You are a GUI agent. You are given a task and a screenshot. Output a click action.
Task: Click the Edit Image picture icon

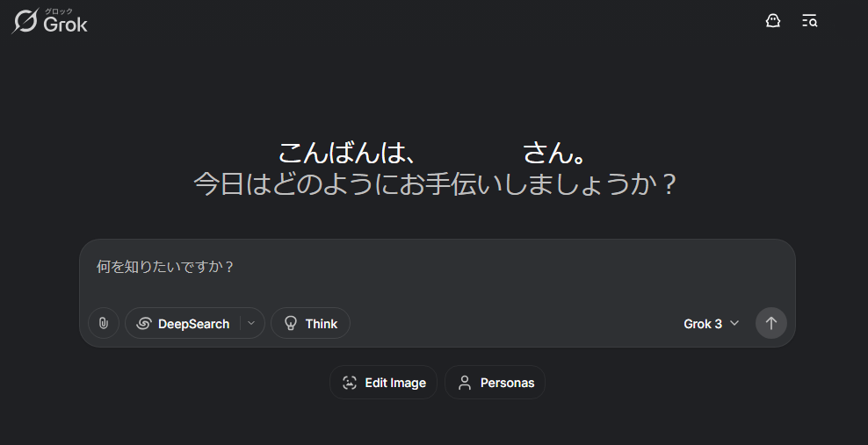click(x=350, y=383)
